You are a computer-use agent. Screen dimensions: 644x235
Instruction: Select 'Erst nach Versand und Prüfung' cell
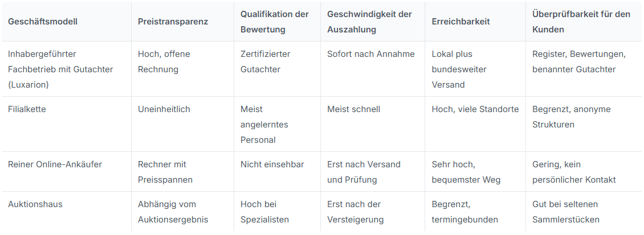pyautogui.click(x=364, y=172)
